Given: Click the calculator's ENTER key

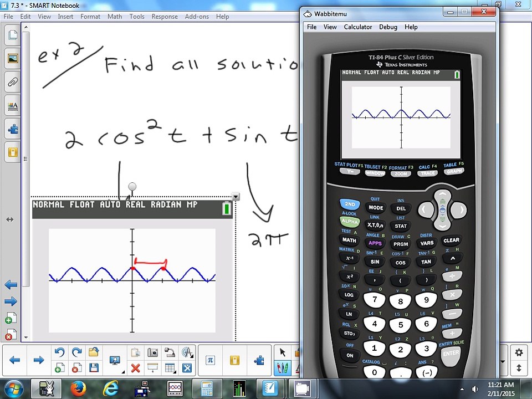Looking at the screenshot, I should click(451, 354).
